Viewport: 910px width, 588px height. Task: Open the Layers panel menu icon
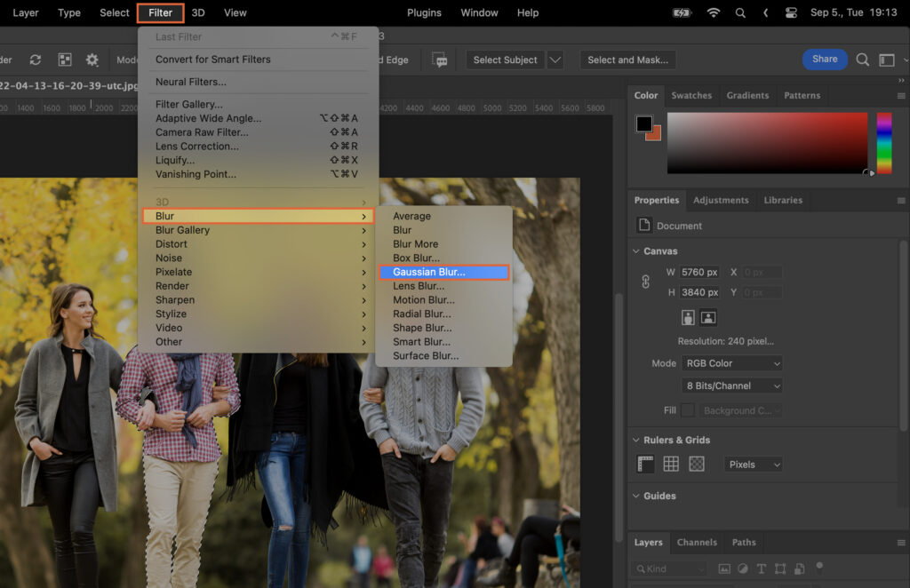point(901,543)
